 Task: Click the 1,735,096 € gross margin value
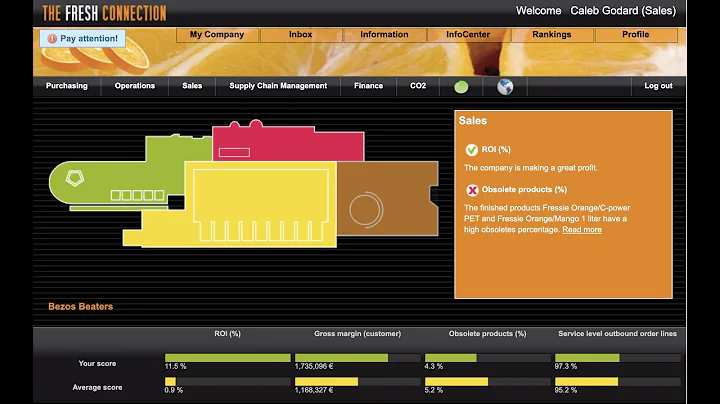[314, 366]
